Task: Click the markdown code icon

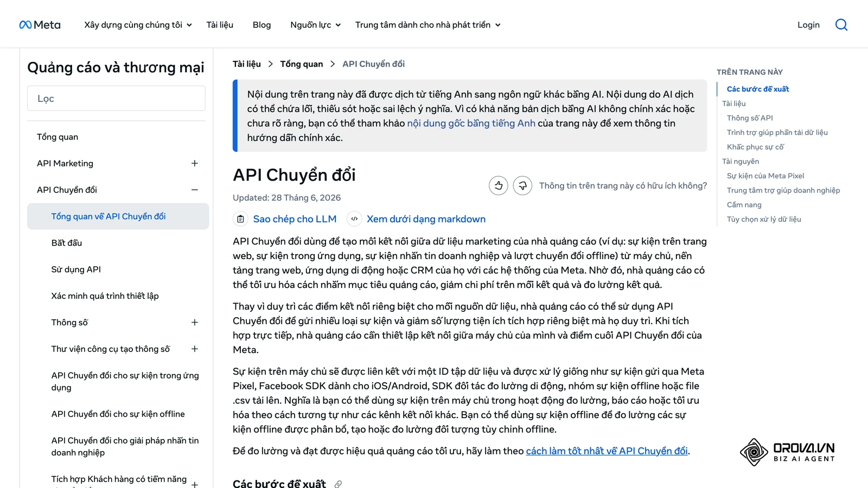Action: pyautogui.click(x=354, y=219)
